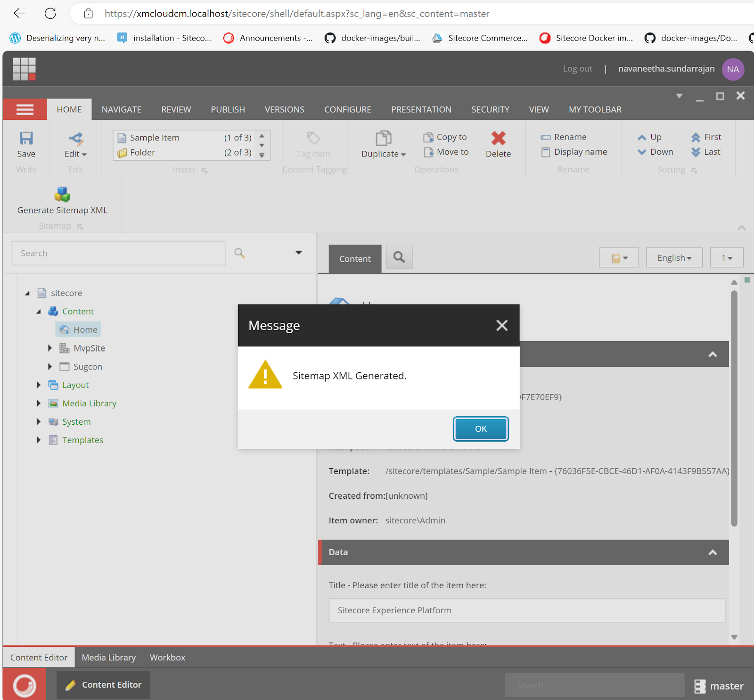
Task: Collapse the Content tree node
Action: pyautogui.click(x=39, y=312)
